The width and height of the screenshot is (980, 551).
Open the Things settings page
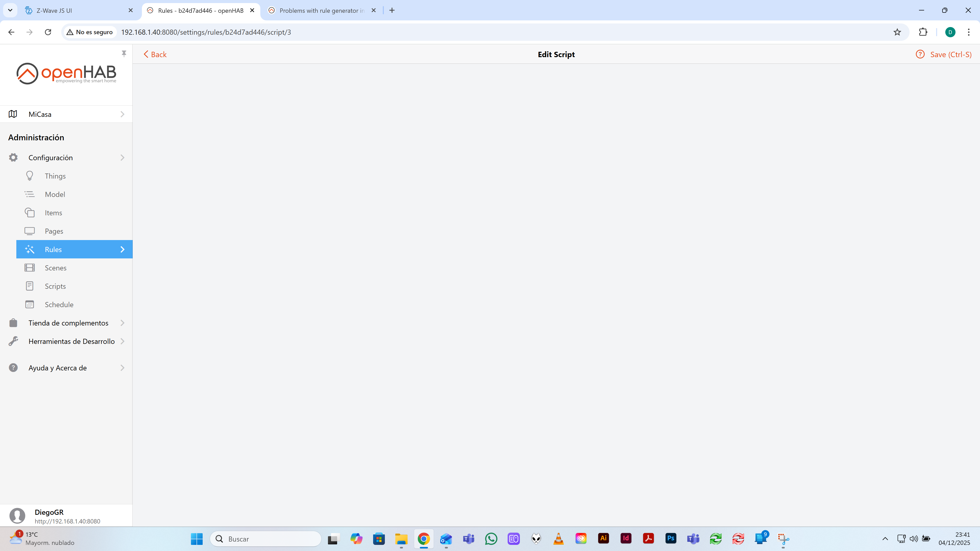pyautogui.click(x=55, y=176)
